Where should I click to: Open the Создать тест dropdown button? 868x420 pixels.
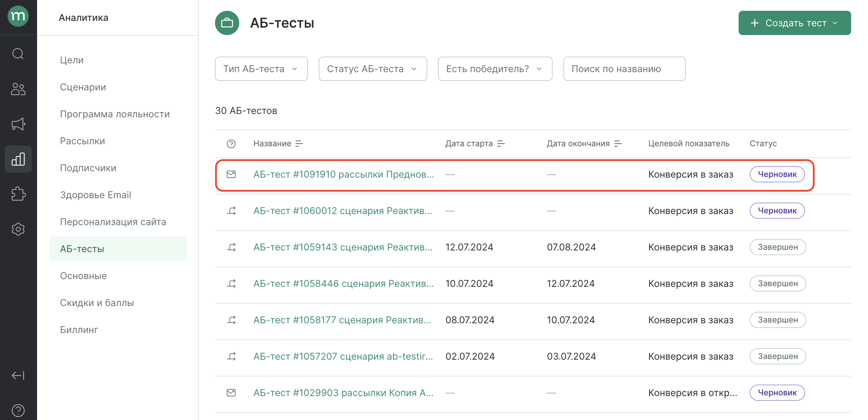[x=795, y=23]
